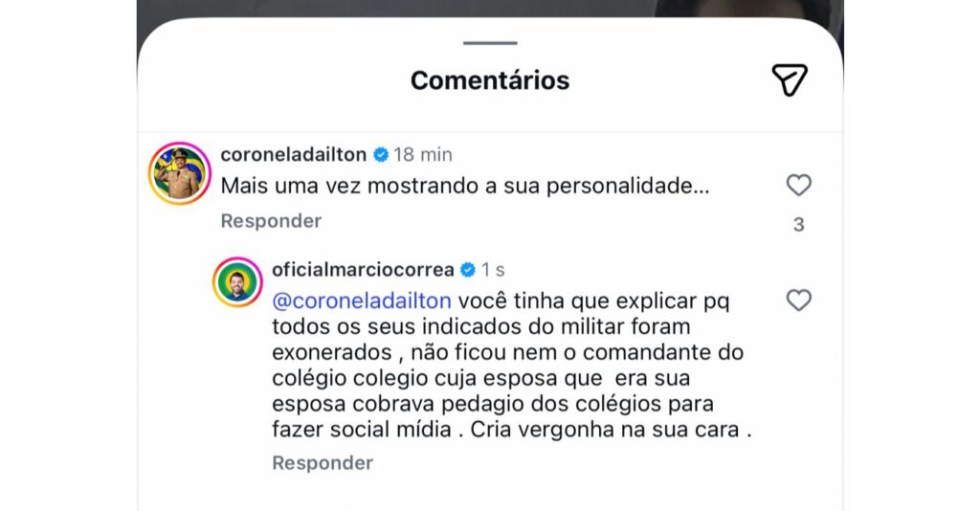Like oficialmarciocorrea's reply with the heart
This screenshot has height=511, width=980.
pos(799,300)
